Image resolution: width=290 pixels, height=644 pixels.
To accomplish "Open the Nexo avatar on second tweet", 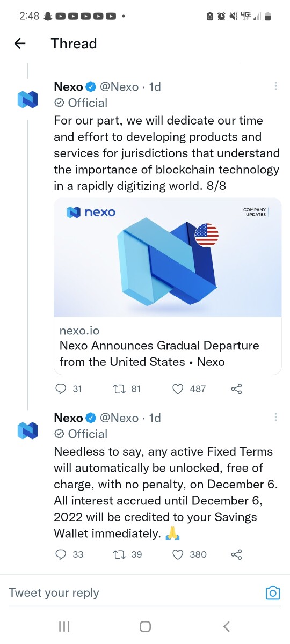I will click(28, 430).
